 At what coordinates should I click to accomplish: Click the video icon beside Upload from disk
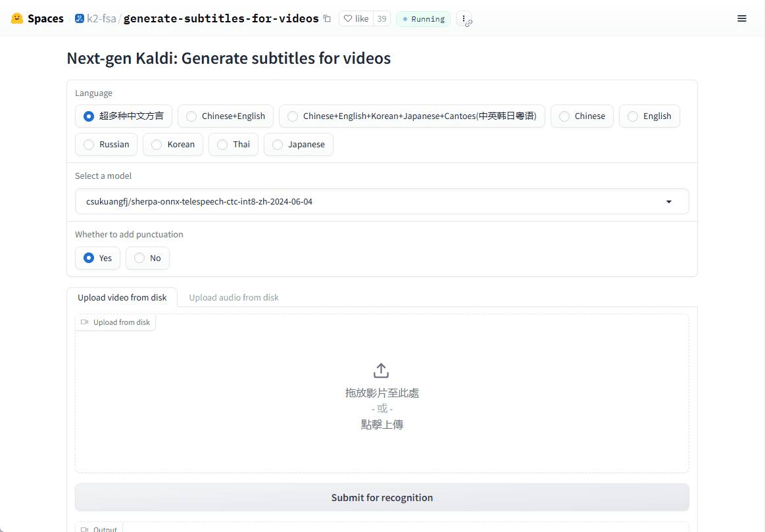click(84, 322)
